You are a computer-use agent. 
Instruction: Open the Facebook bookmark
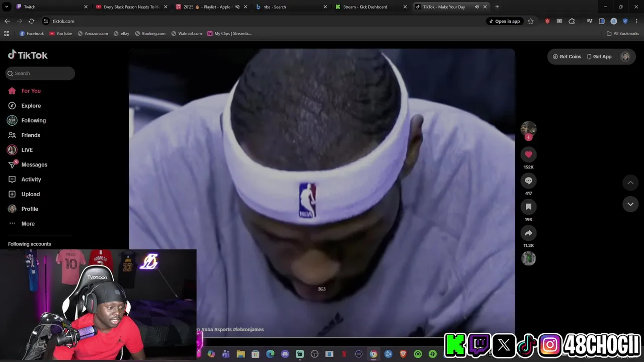coord(31,34)
